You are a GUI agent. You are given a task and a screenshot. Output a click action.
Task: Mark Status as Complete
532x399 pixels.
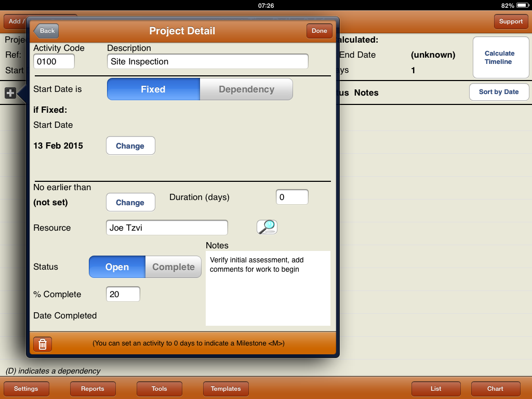coord(173,267)
